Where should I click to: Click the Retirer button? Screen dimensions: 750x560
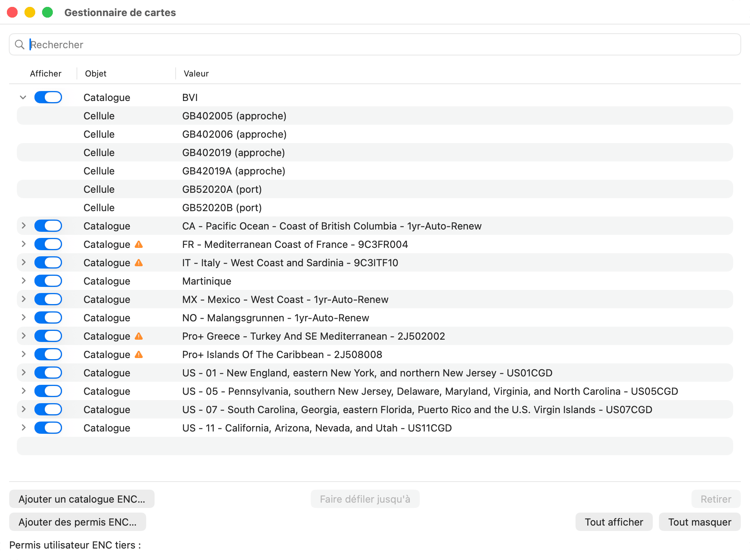pos(716,499)
